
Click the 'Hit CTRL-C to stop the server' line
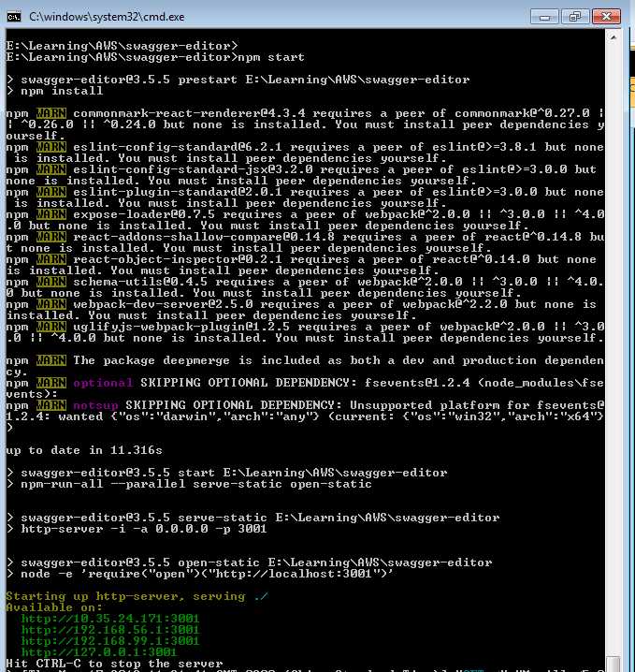(114, 664)
